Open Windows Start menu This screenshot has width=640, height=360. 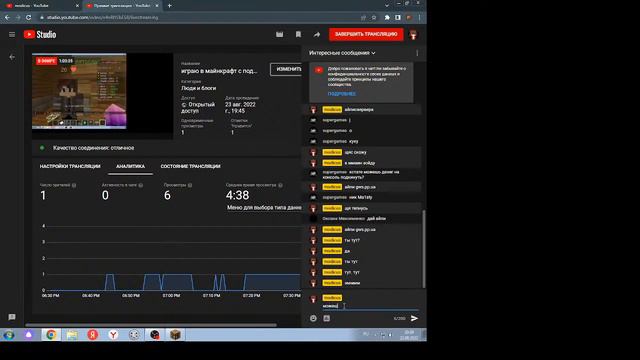pos(9,335)
